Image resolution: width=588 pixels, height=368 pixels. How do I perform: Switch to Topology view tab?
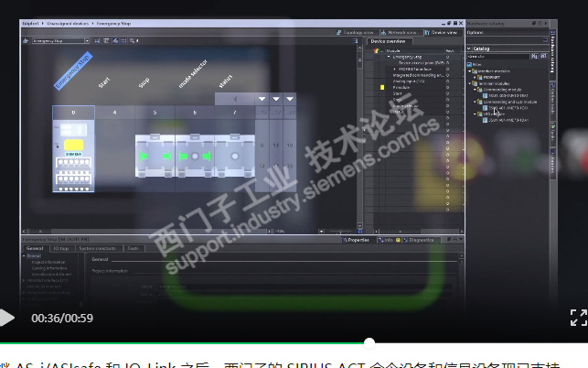[355, 33]
